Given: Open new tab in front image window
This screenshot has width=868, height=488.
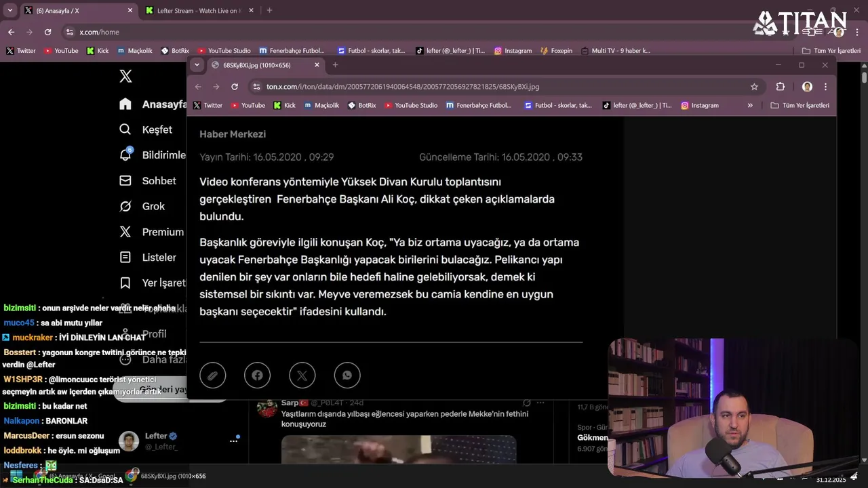Looking at the screenshot, I should tap(335, 65).
